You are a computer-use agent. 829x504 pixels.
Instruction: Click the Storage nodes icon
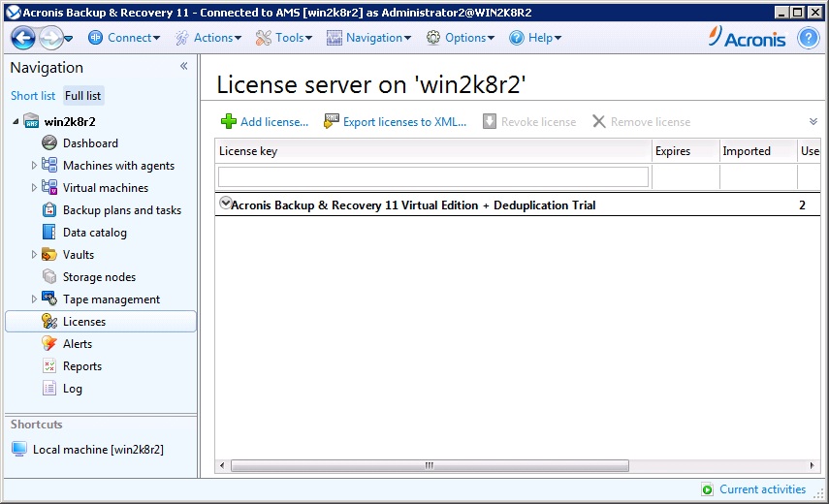pos(49,277)
